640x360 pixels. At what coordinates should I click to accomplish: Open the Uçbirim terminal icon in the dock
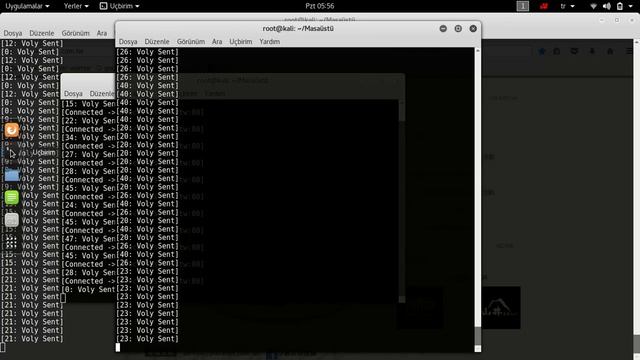coord(11,153)
